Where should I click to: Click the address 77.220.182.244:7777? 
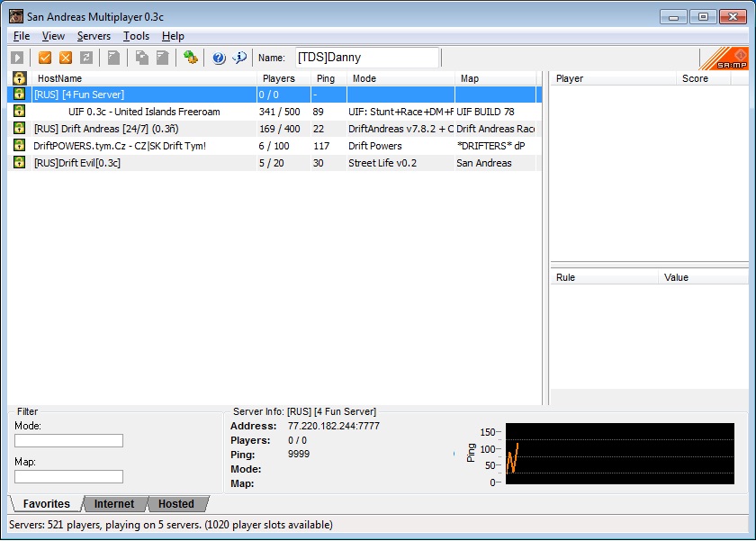pyautogui.click(x=334, y=426)
